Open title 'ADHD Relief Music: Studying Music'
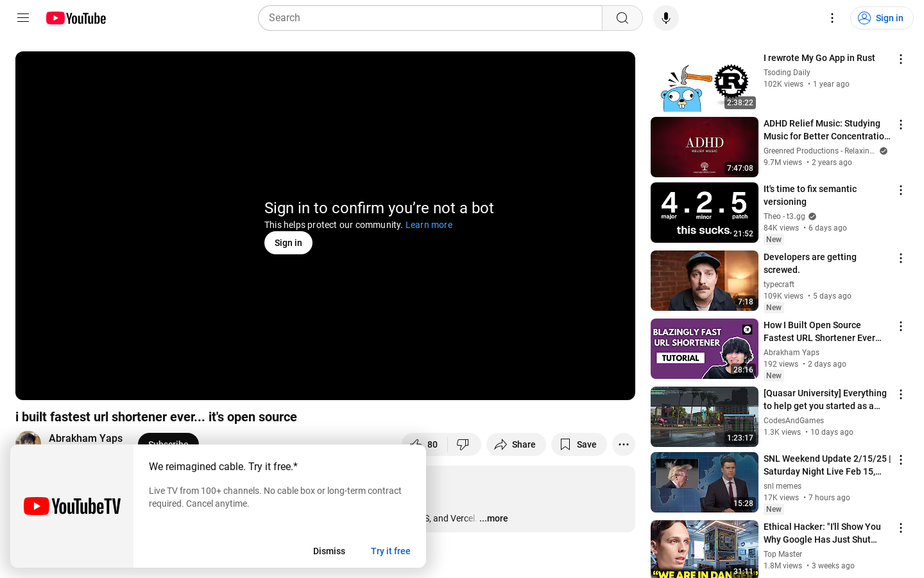Viewport: 924px width, 578px height. (x=827, y=130)
